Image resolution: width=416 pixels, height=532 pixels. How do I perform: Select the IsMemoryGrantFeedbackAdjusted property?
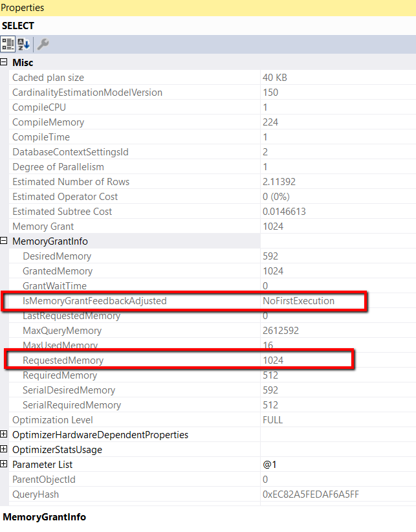pos(94,301)
